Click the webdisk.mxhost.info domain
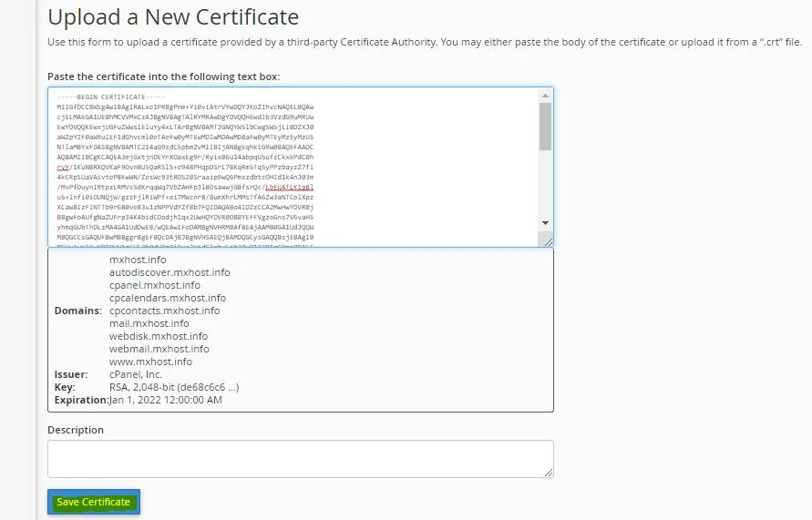The width and height of the screenshot is (812, 520). [x=159, y=336]
